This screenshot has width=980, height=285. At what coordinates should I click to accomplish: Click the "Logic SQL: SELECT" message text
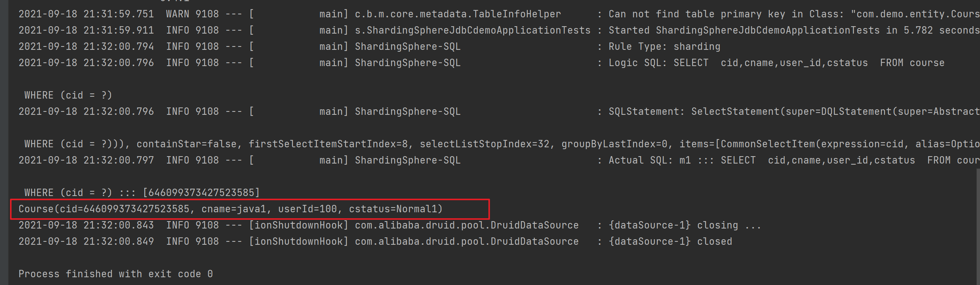point(658,63)
